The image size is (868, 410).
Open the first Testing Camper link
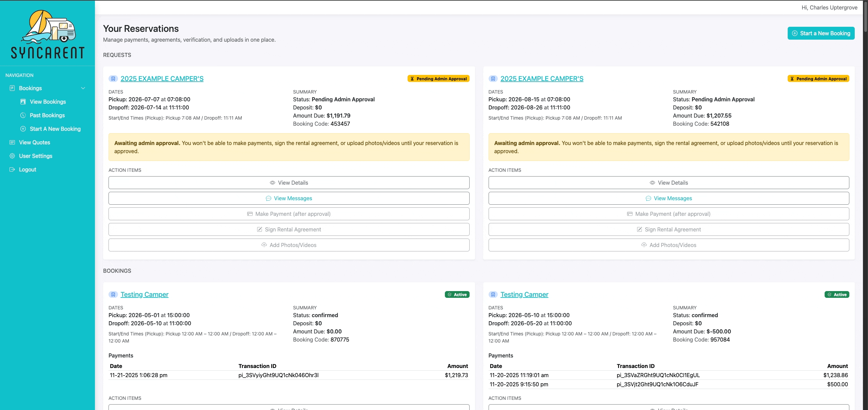(144, 294)
